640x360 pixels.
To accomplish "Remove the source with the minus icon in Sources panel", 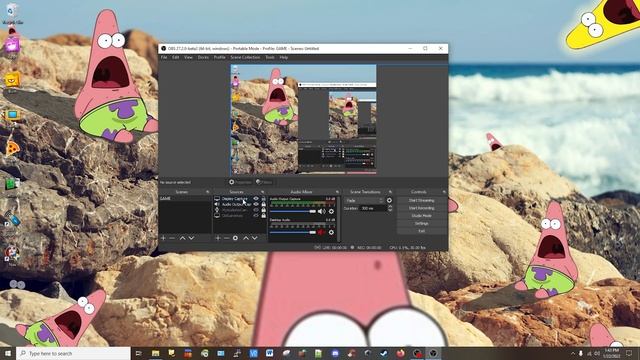I will point(226,238).
